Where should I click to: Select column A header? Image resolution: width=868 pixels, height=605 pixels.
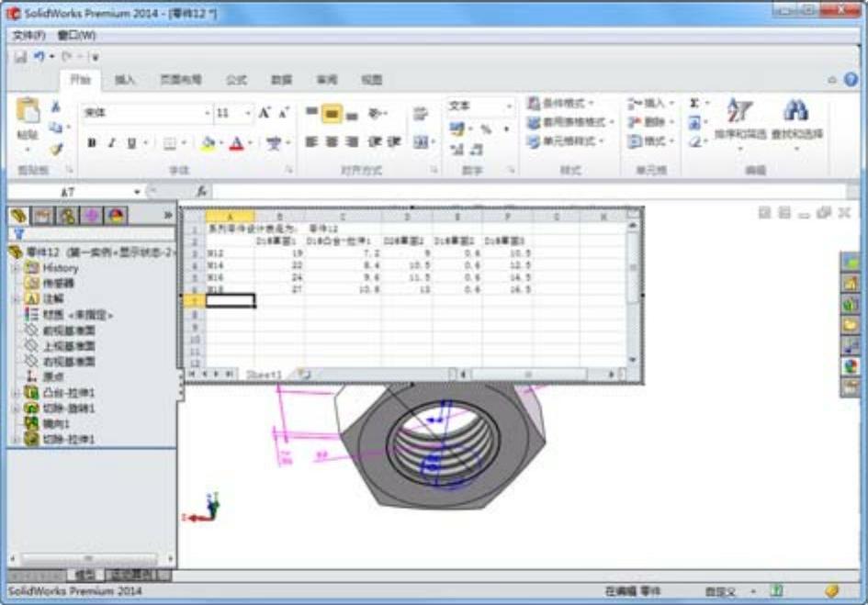(x=230, y=216)
